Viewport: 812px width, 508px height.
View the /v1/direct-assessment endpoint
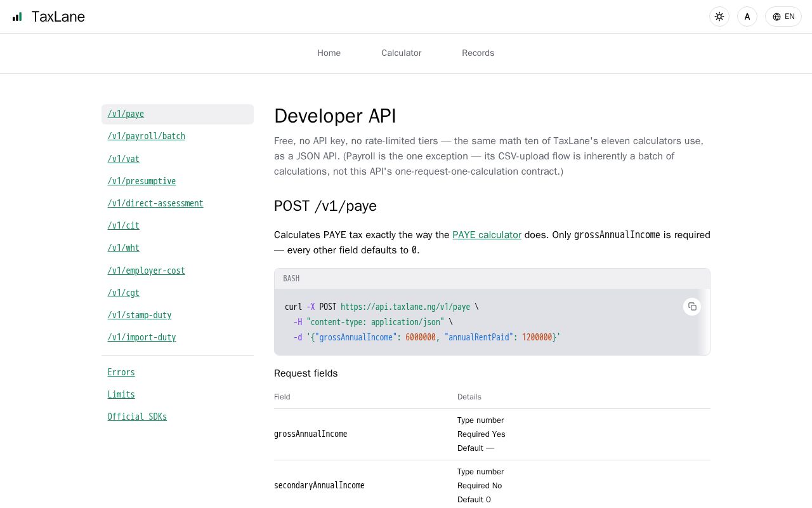pos(155,203)
